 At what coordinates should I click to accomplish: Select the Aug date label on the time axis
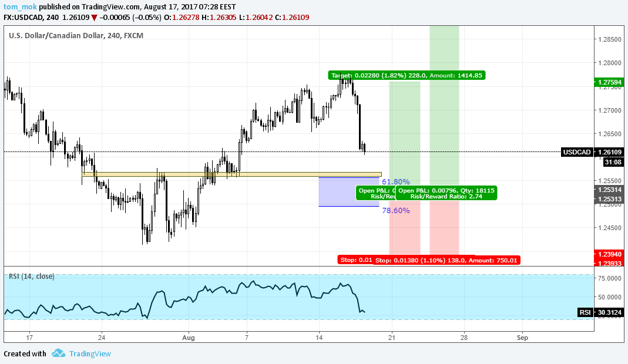189,338
